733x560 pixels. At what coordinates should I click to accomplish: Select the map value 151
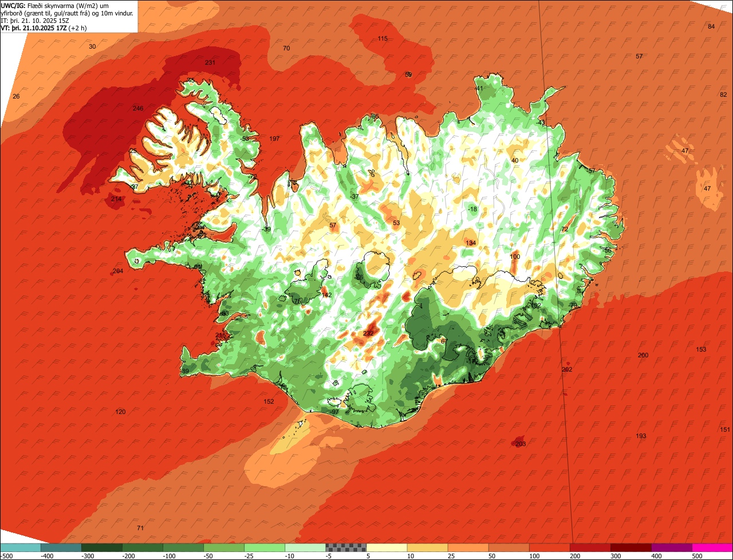725,429
